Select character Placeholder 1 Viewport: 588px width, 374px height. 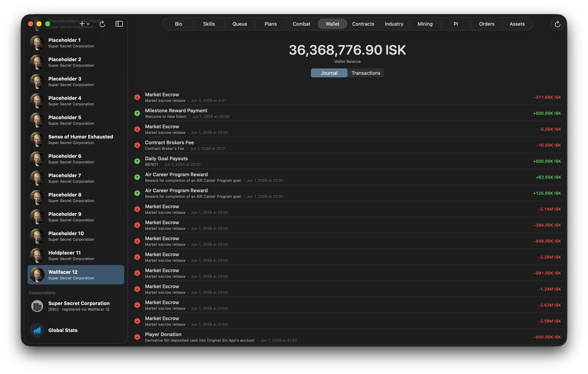click(76, 43)
